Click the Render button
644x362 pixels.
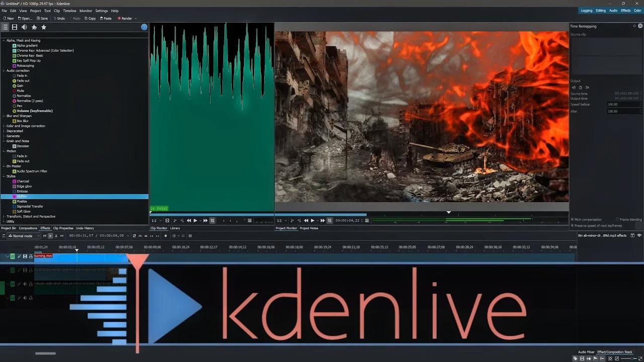(x=124, y=18)
